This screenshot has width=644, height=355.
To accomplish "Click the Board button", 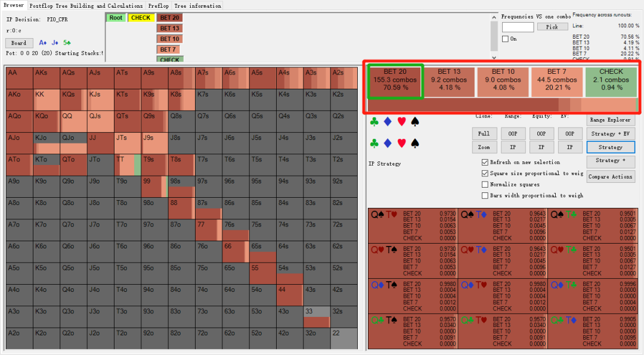I will point(19,43).
